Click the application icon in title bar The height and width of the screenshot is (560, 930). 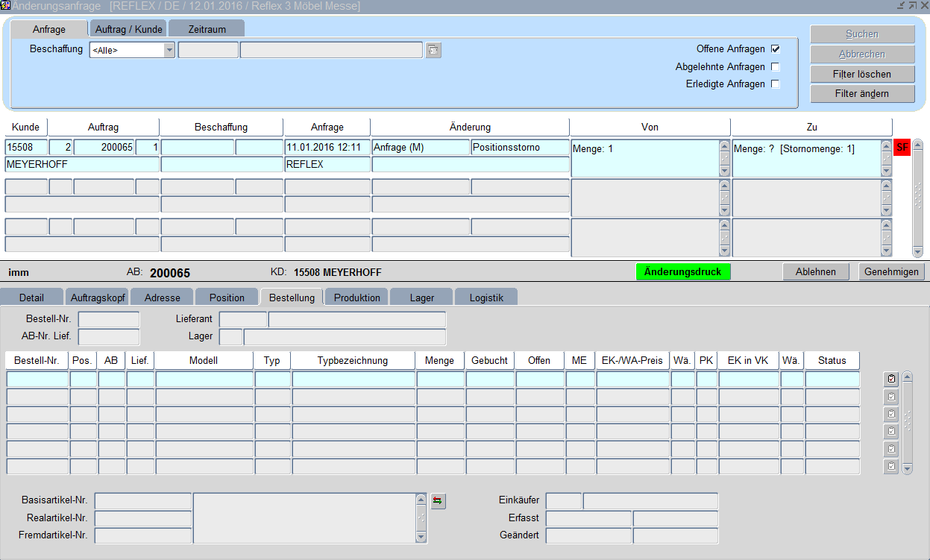(x=5, y=6)
